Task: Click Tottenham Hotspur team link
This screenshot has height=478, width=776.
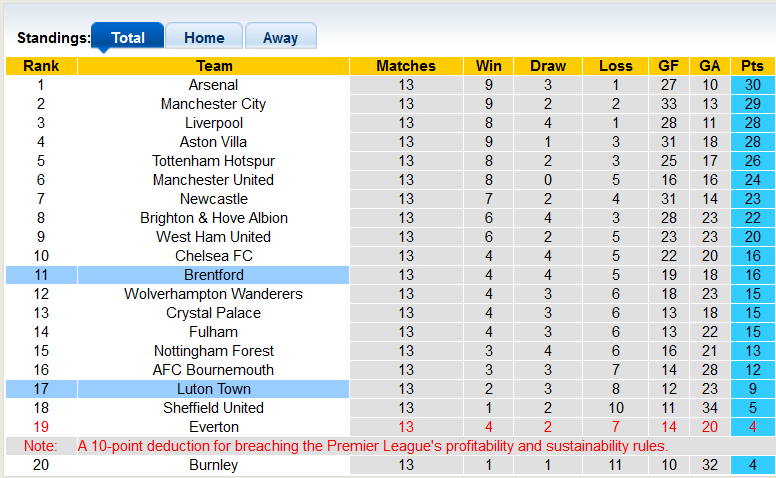Action: [x=213, y=161]
